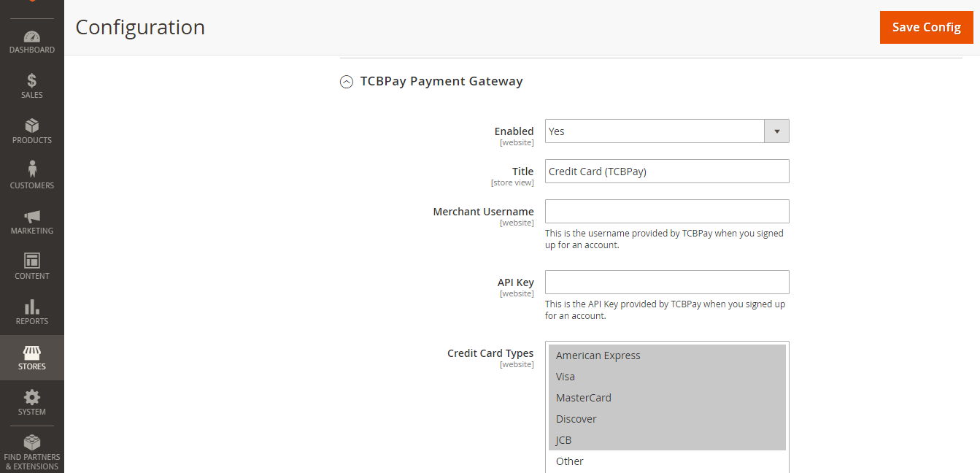Click the REPORTS menu label

tap(32, 321)
